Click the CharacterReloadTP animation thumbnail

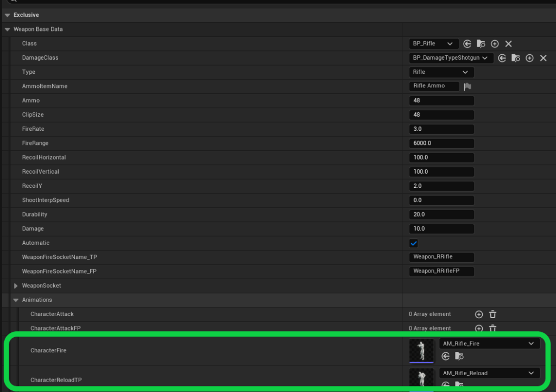pos(421,378)
